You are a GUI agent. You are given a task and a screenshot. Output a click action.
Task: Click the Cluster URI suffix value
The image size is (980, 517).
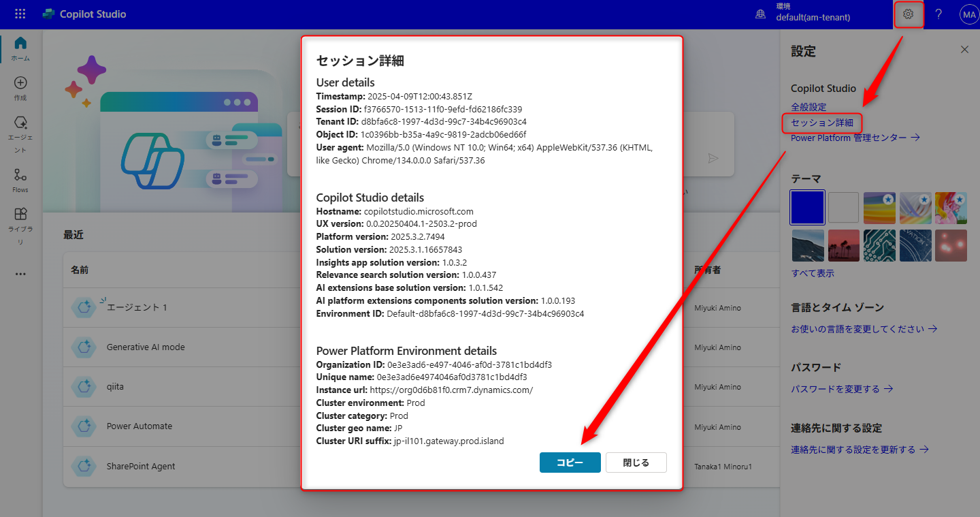coord(448,441)
